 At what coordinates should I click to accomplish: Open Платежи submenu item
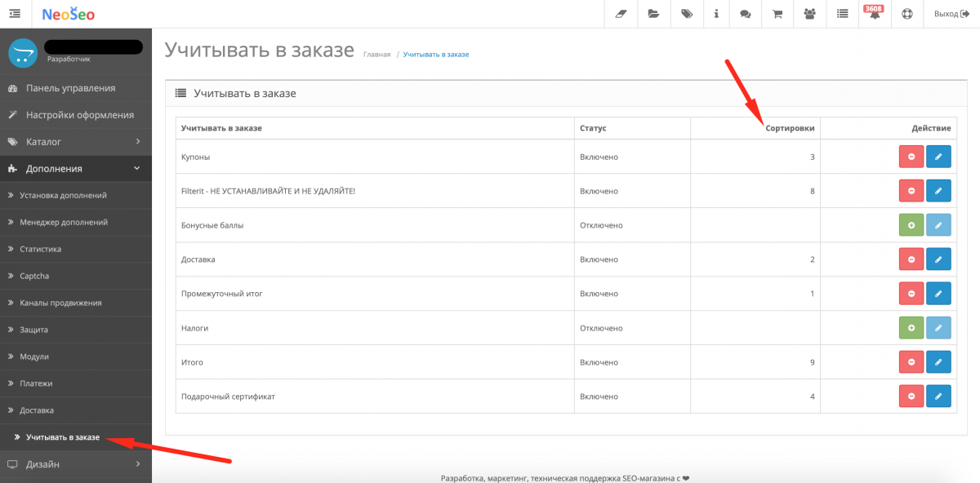coord(76,383)
